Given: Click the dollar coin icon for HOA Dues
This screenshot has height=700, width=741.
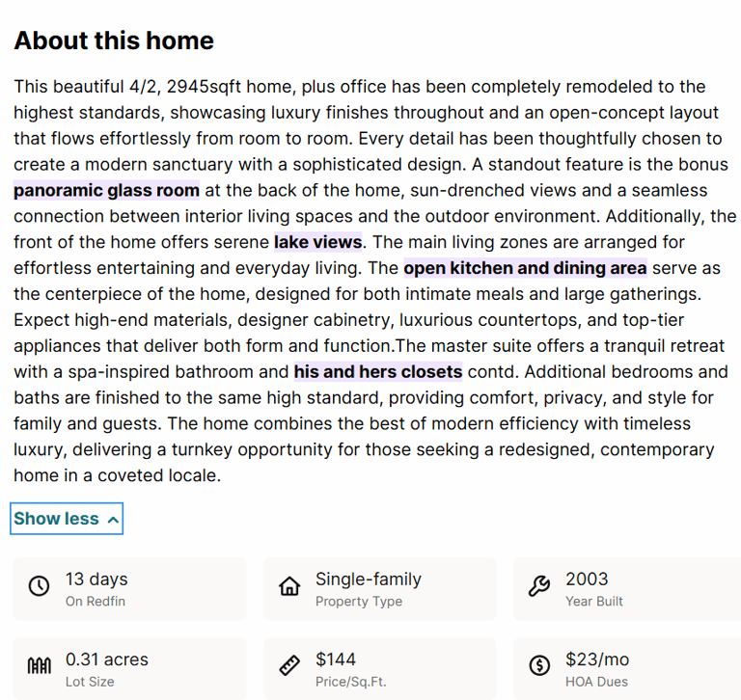Looking at the screenshot, I should tap(539, 665).
